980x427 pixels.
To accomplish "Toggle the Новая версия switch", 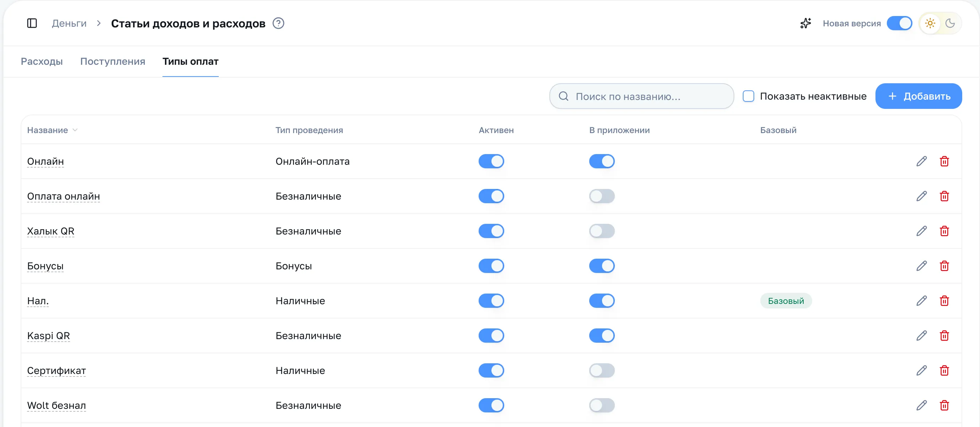I will [x=899, y=23].
